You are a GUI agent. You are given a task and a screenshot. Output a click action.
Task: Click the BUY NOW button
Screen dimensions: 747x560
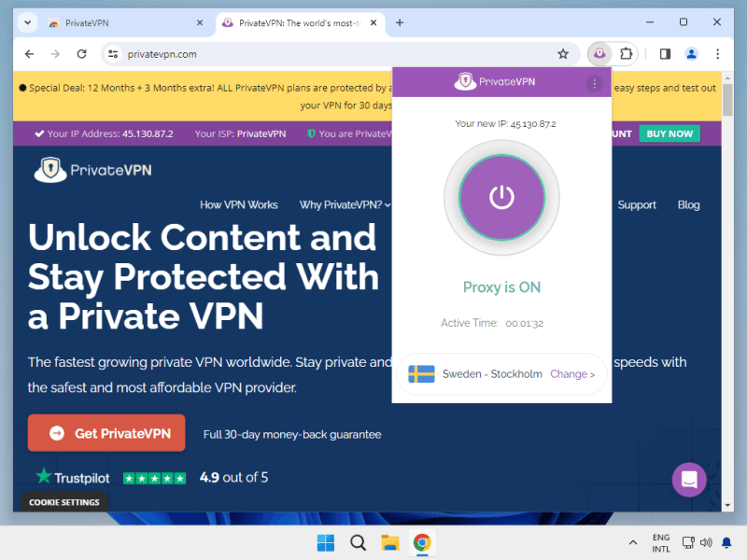pos(669,133)
